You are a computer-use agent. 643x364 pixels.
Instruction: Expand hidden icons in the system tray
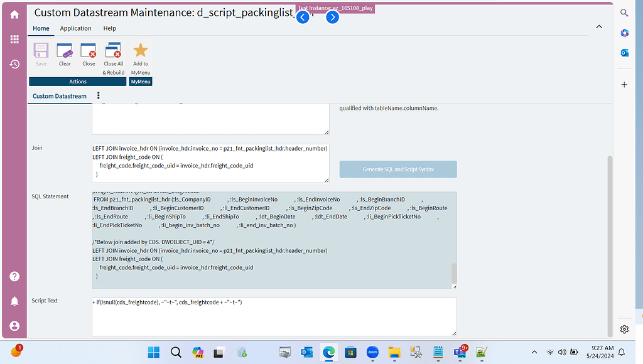click(534, 352)
